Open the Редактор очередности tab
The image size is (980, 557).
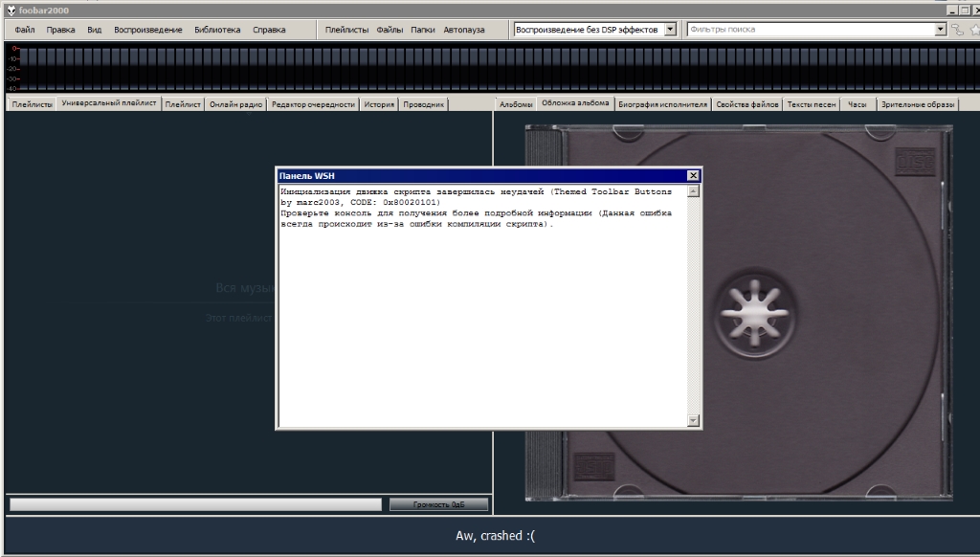click(x=313, y=104)
